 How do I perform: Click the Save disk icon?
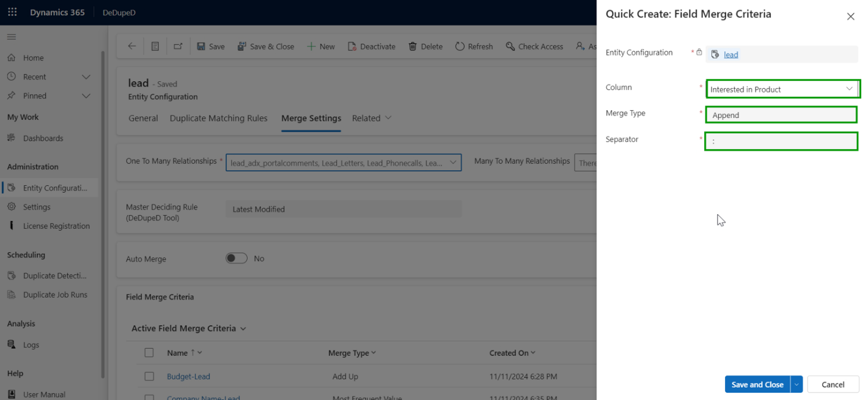pos(201,46)
